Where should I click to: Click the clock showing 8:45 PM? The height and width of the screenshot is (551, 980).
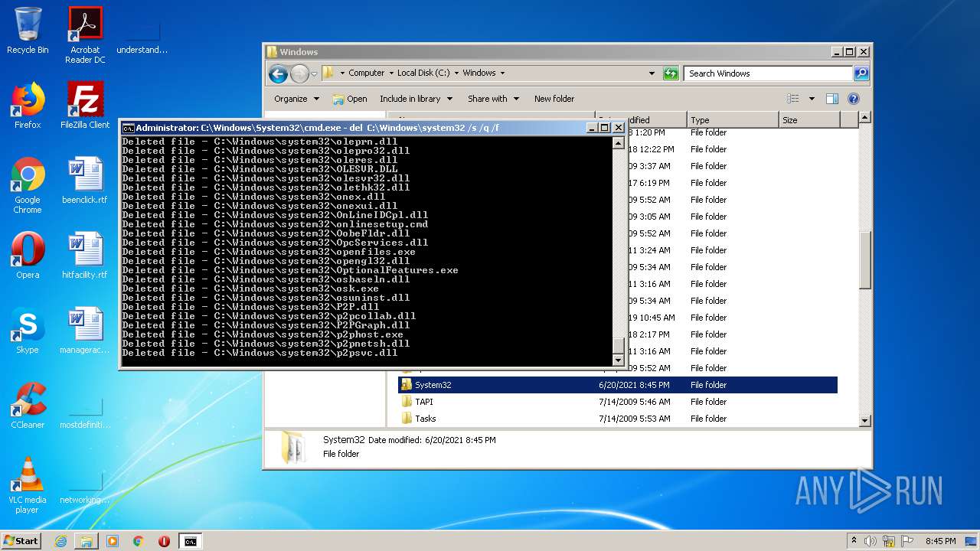click(x=940, y=541)
